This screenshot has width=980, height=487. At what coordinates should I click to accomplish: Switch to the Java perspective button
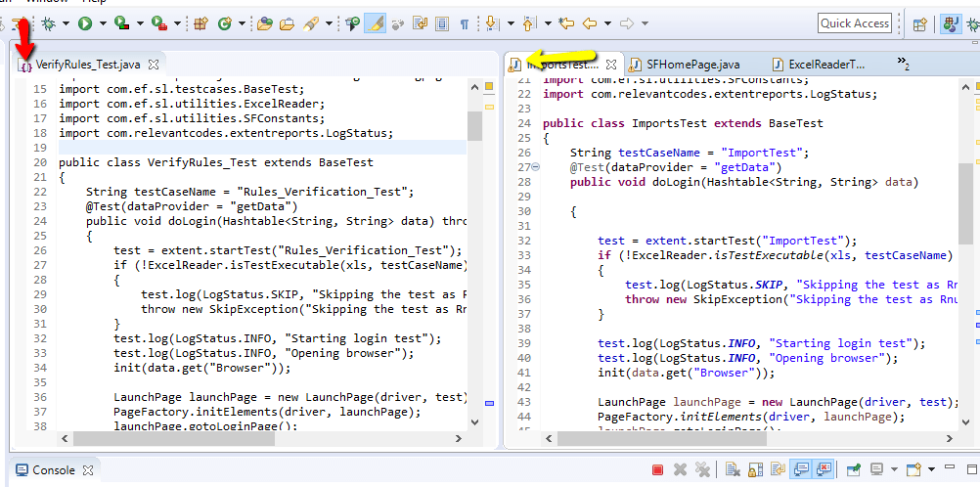[950, 24]
